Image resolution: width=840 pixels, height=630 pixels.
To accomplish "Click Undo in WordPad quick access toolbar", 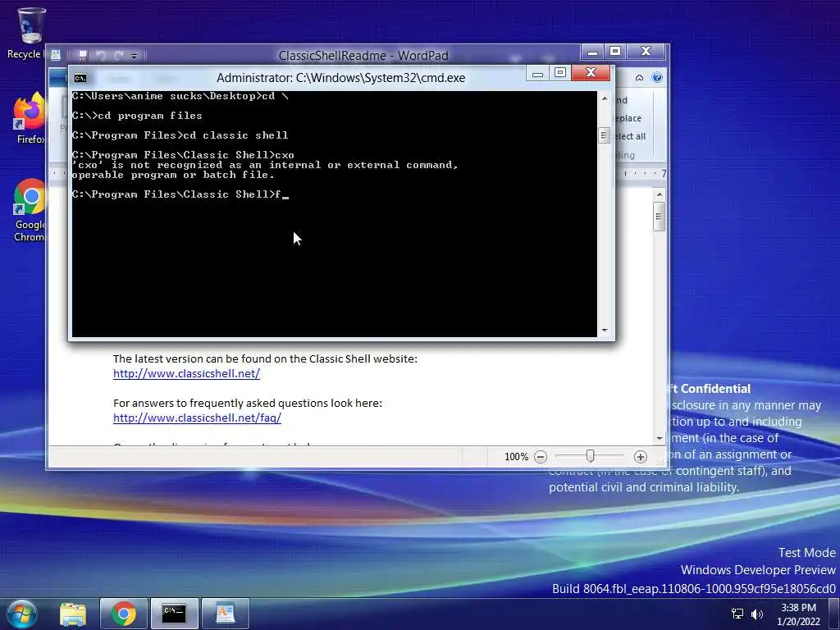I will (101, 55).
